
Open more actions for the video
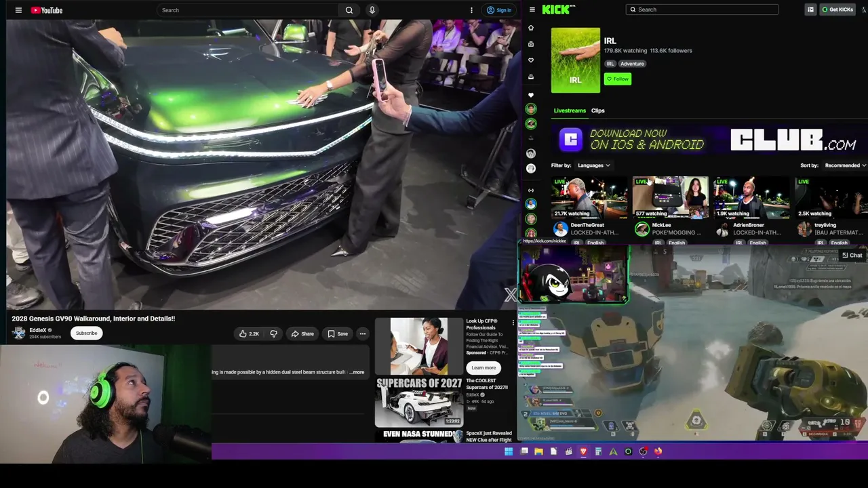pyautogui.click(x=363, y=333)
